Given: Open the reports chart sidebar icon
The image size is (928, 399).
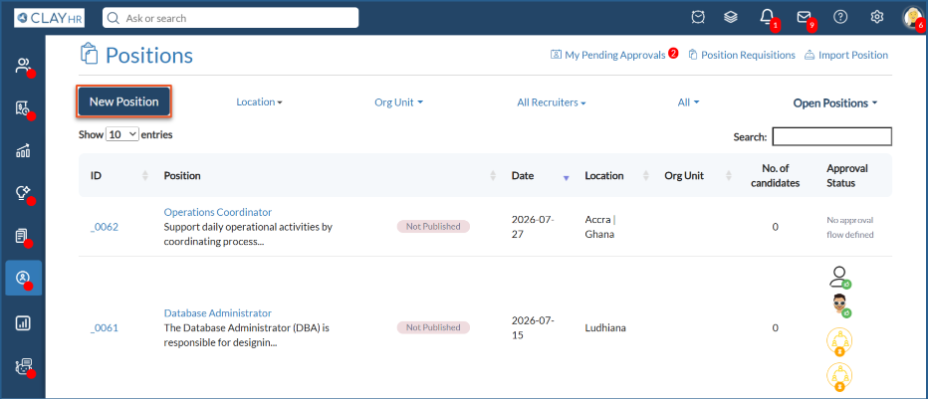Looking at the screenshot, I should point(22,323).
